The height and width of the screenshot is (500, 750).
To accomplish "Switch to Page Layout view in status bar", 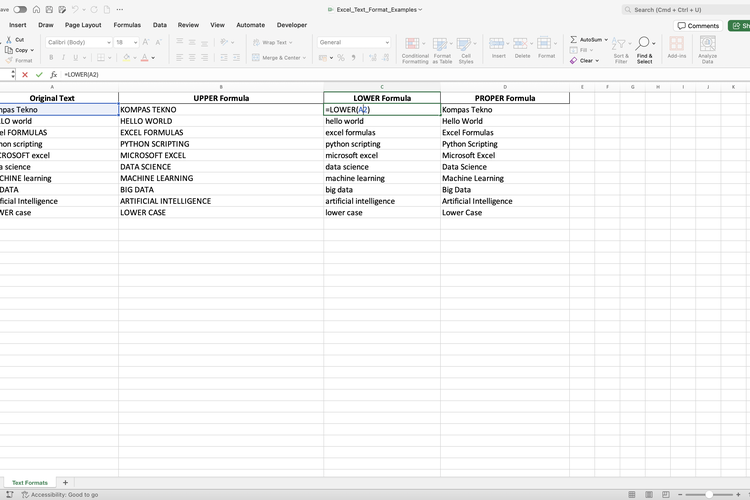I will click(x=648, y=494).
